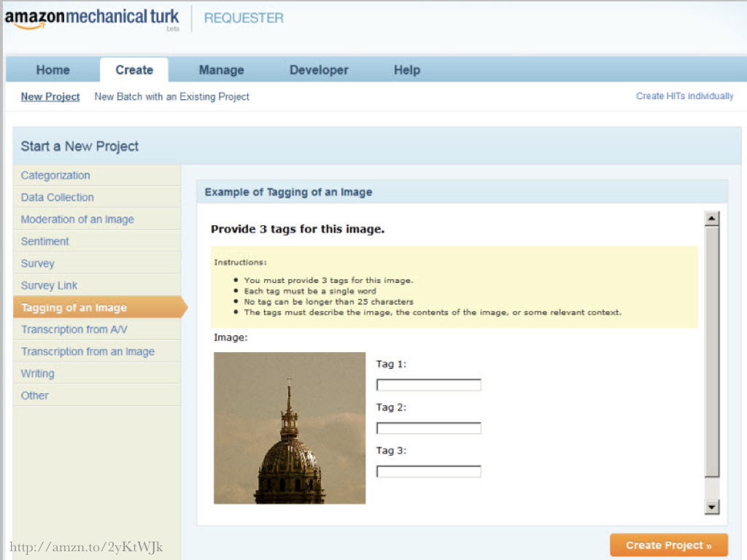Click the Tag 1 input field
The height and width of the screenshot is (560, 747).
[428, 385]
